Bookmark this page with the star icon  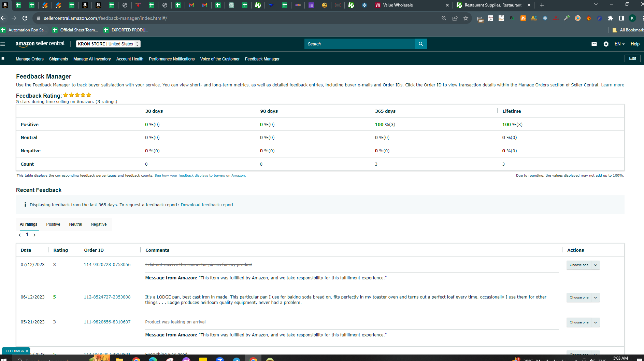pyautogui.click(x=466, y=18)
